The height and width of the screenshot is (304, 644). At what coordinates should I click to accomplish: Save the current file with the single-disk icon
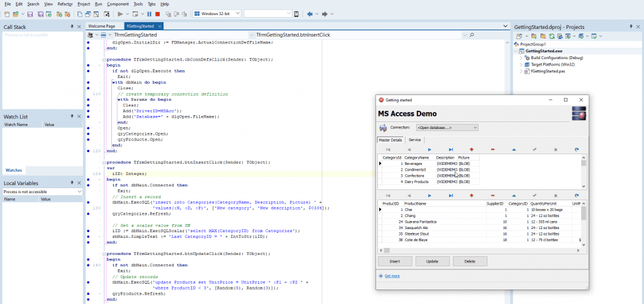[x=30, y=14]
